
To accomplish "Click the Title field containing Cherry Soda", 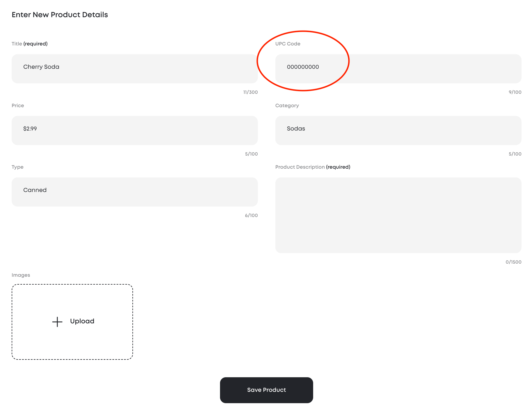I will pos(135,69).
